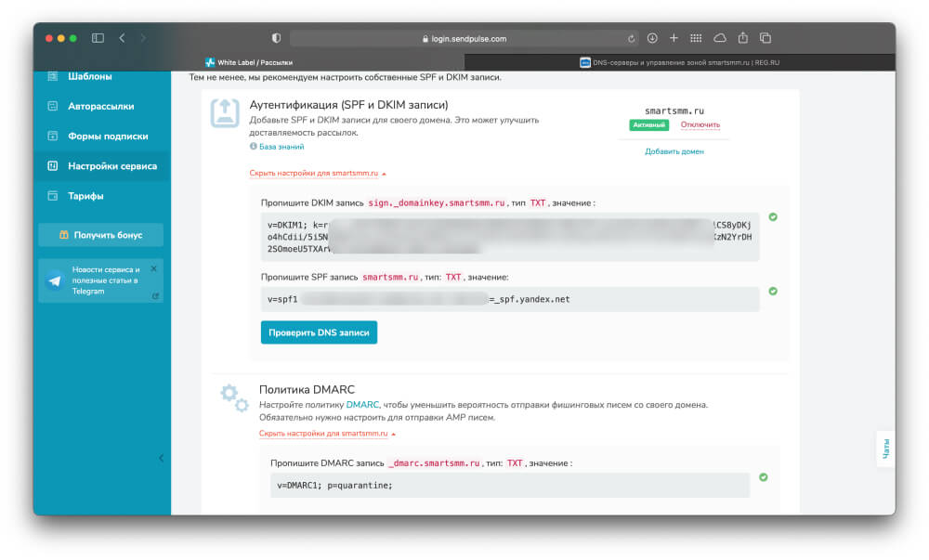Go forward with the Safari forward arrow
This screenshot has width=929, height=560.
click(x=143, y=38)
